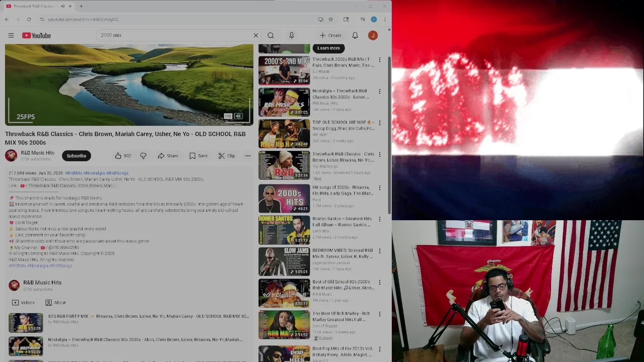The image size is (644, 362).
Task: Open Best Pop Hits of the 2010s title
Action: click(343, 351)
